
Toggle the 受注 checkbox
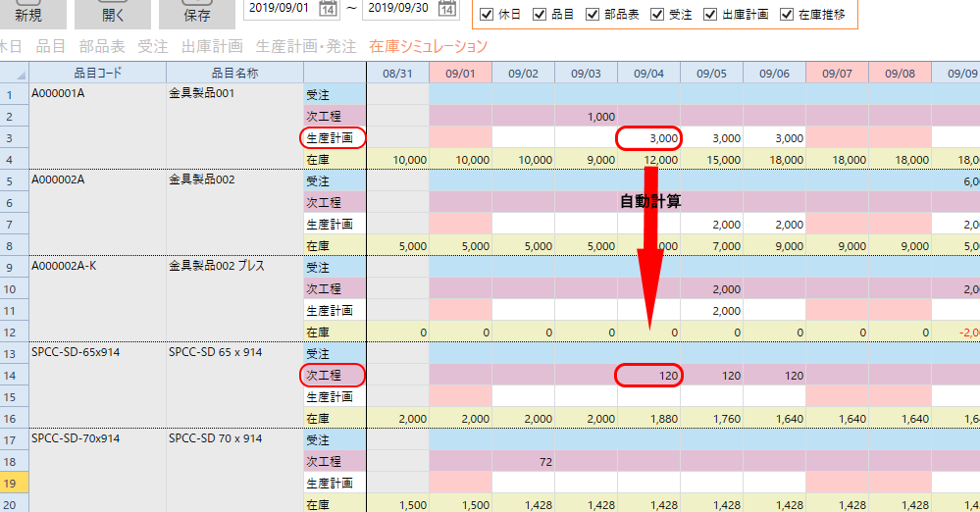[658, 15]
